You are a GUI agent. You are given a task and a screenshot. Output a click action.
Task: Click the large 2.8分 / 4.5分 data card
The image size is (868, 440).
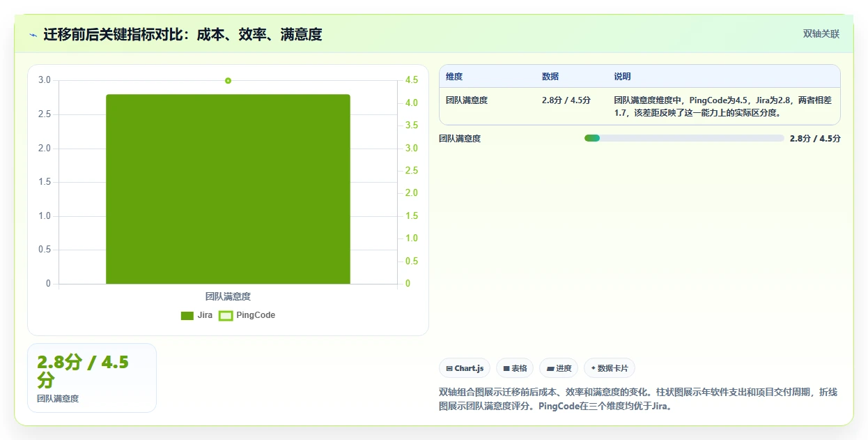[92, 378]
